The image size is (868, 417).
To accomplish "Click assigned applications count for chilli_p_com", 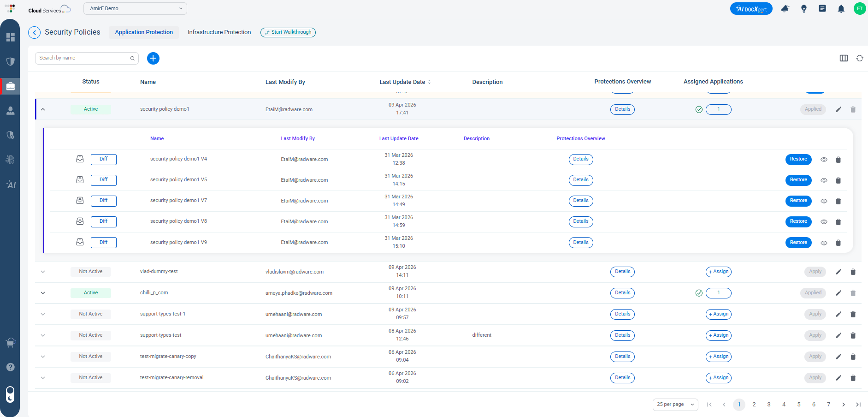I will tap(718, 293).
